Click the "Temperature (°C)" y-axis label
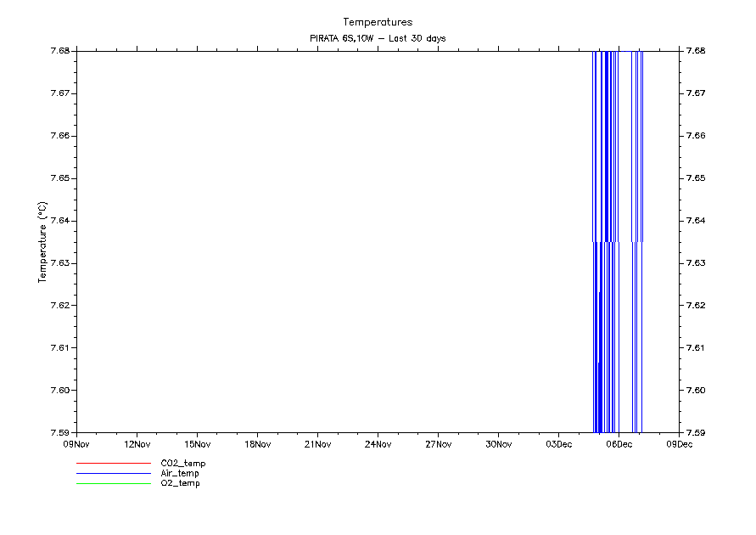The width and height of the screenshot is (756, 535). click(42, 242)
